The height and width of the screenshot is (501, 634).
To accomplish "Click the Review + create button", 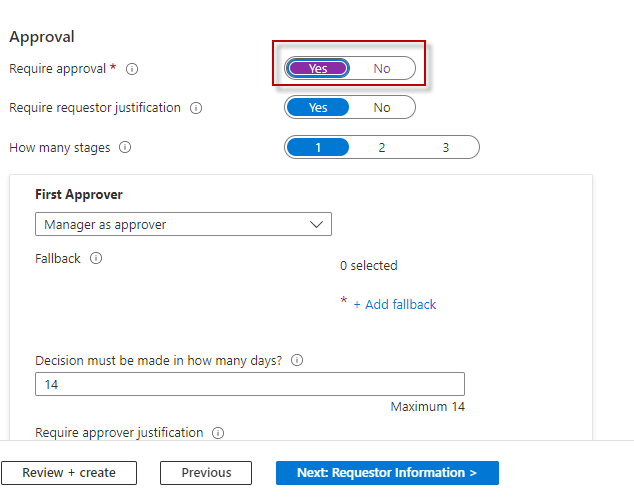I will [69, 473].
